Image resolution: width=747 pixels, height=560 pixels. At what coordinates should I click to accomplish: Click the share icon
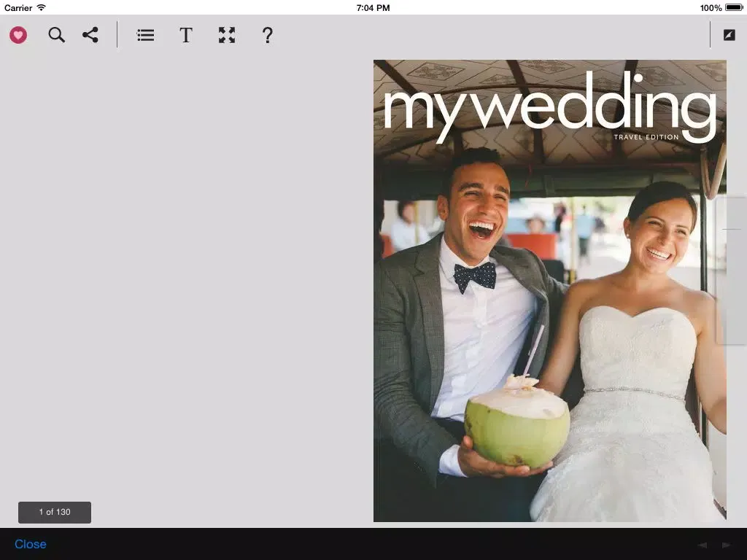[x=90, y=35]
